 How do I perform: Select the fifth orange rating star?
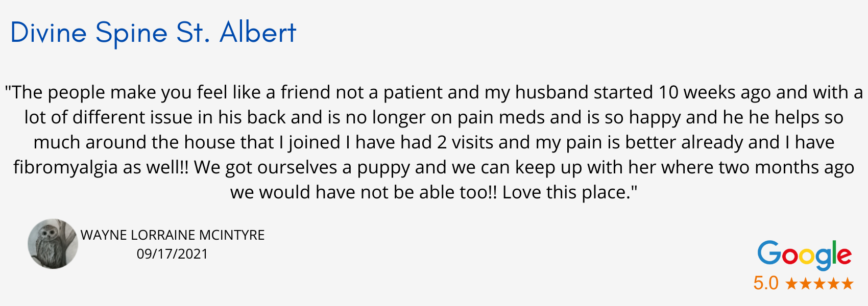tap(847, 284)
